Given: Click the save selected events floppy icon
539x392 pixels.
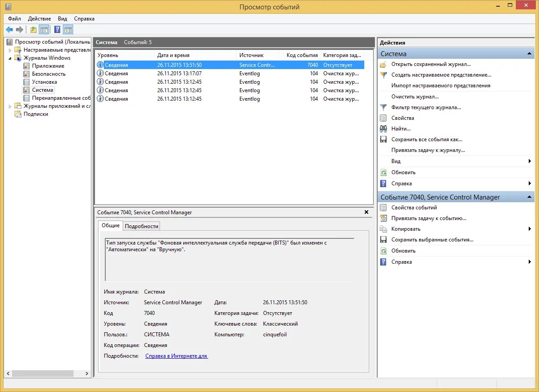Looking at the screenshot, I should [383, 240].
